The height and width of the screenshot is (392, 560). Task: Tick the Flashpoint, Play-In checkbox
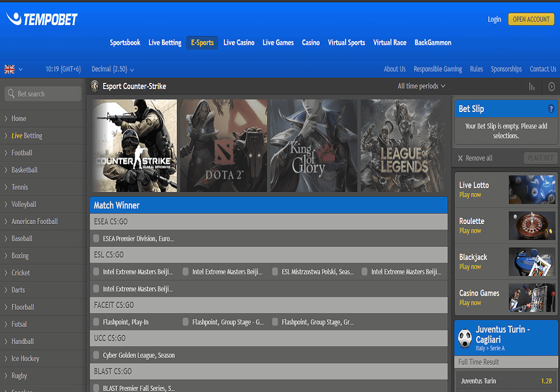coord(96,322)
